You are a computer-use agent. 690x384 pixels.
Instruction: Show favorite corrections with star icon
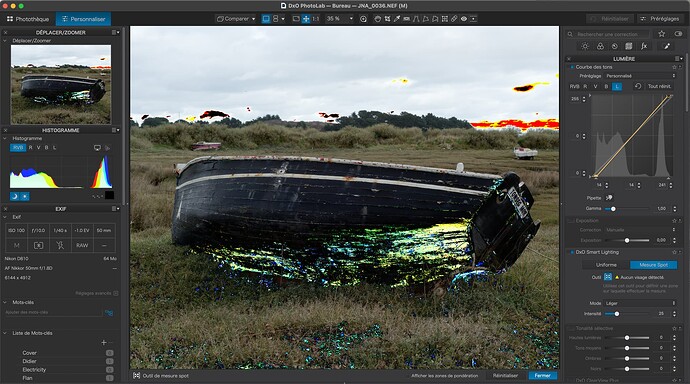661,34
